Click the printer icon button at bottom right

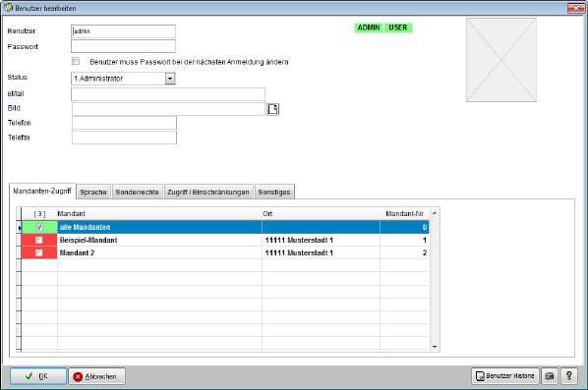550,376
